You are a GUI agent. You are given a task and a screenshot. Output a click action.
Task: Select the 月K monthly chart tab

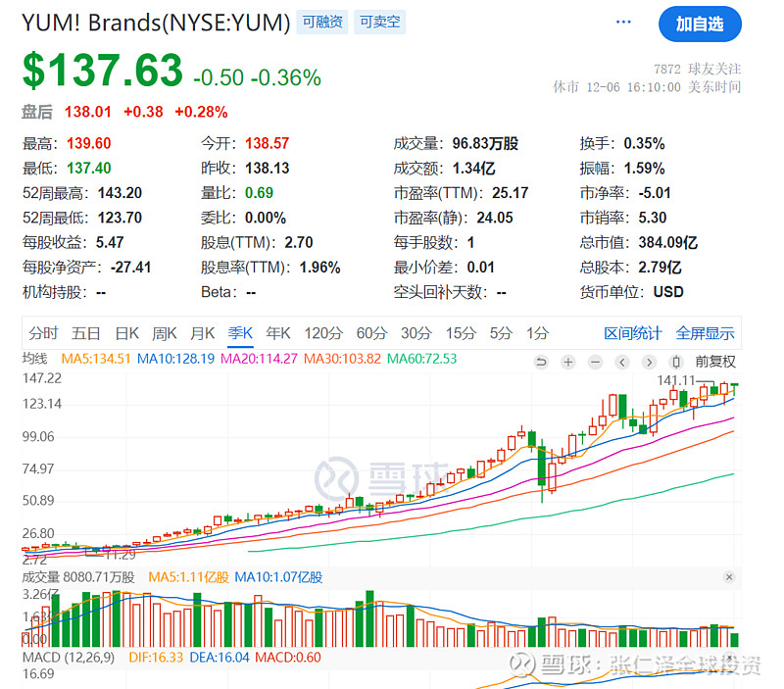click(x=203, y=333)
